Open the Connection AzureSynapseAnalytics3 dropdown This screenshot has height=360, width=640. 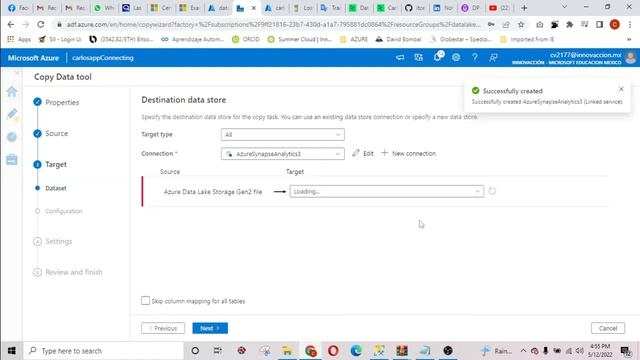click(282, 154)
